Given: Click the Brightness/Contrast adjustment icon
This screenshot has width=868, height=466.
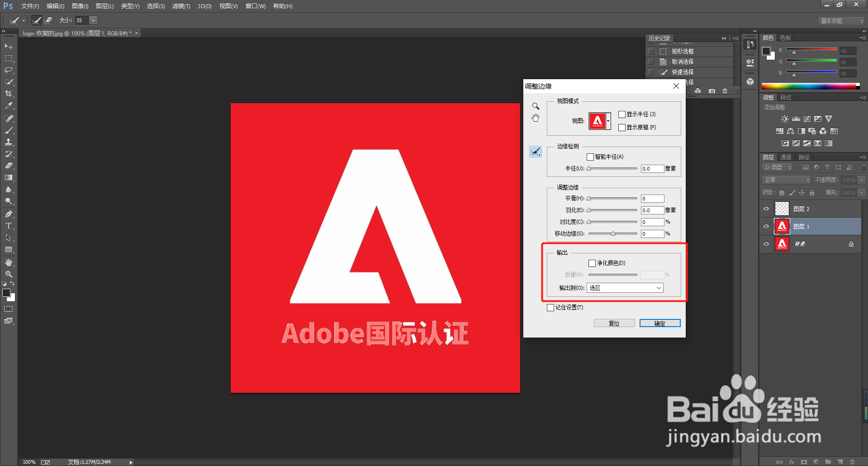Looking at the screenshot, I should [785, 119].
